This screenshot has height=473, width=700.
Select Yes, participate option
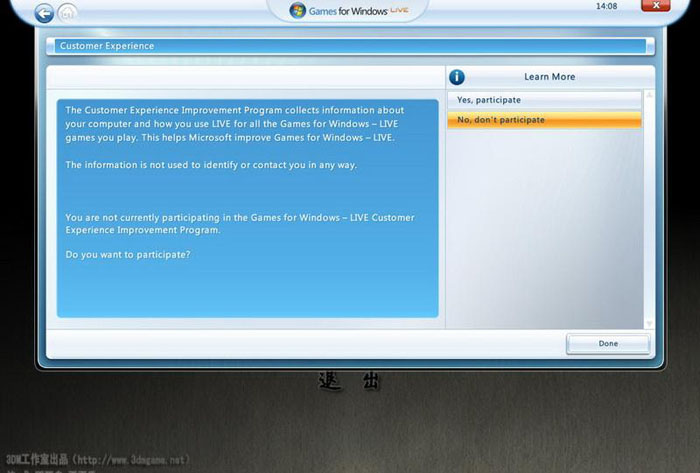point(544,100)
